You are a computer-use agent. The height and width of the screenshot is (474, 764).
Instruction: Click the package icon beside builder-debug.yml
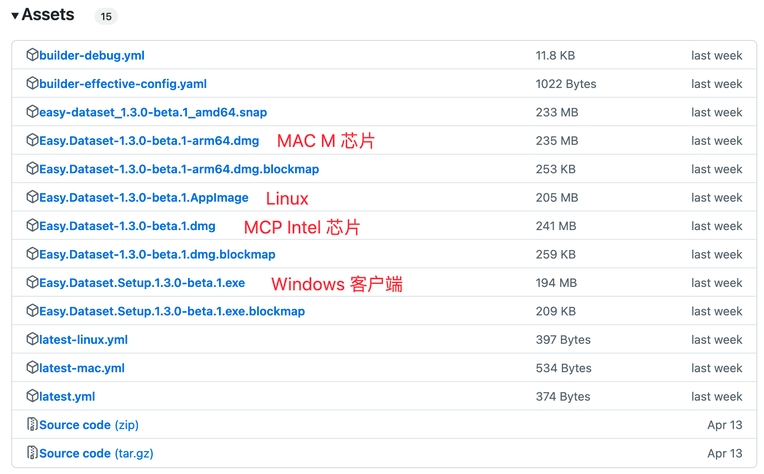click(32, 55)
